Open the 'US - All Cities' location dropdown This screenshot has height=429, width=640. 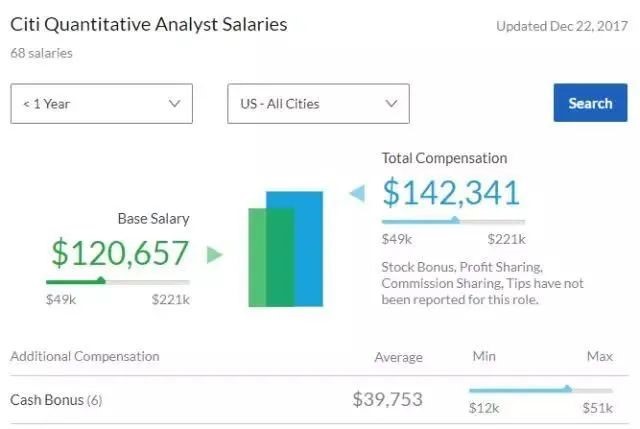pyautogui.click(x=318, y=103)
